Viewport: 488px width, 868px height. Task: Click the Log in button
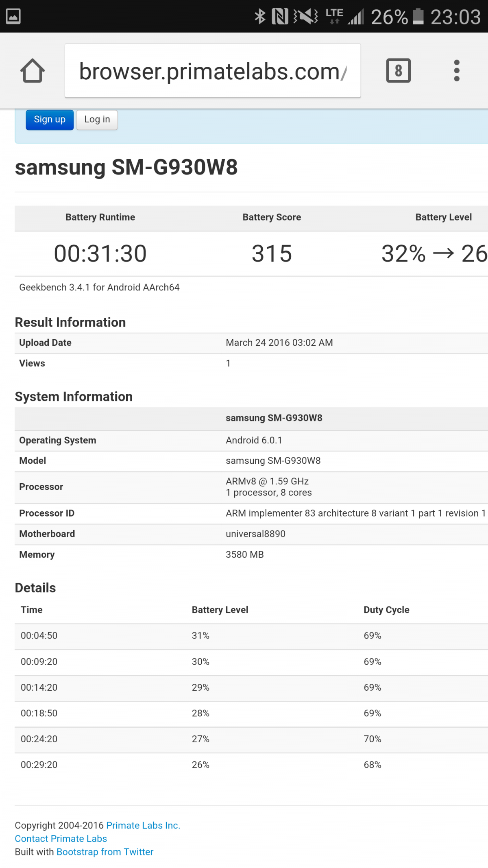97,120
